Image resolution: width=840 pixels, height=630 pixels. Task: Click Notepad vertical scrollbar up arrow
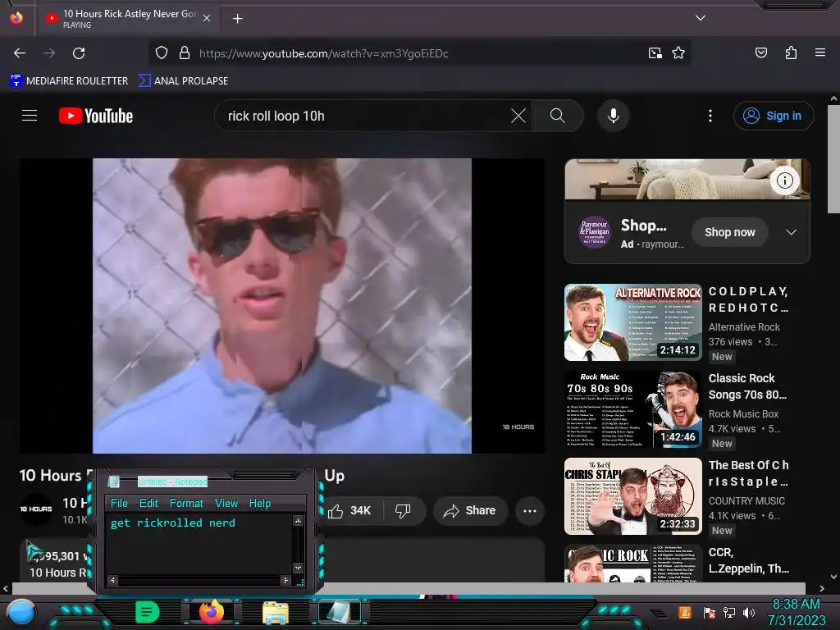point(298,520)
